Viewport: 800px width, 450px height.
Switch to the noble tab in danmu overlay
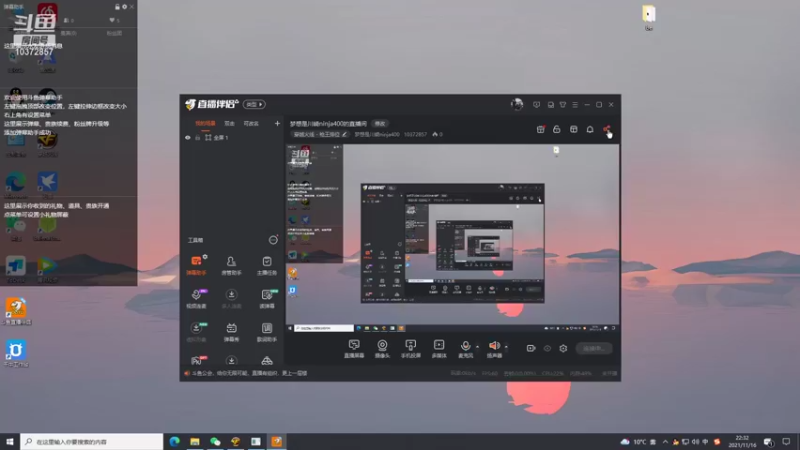pos(68,33)
